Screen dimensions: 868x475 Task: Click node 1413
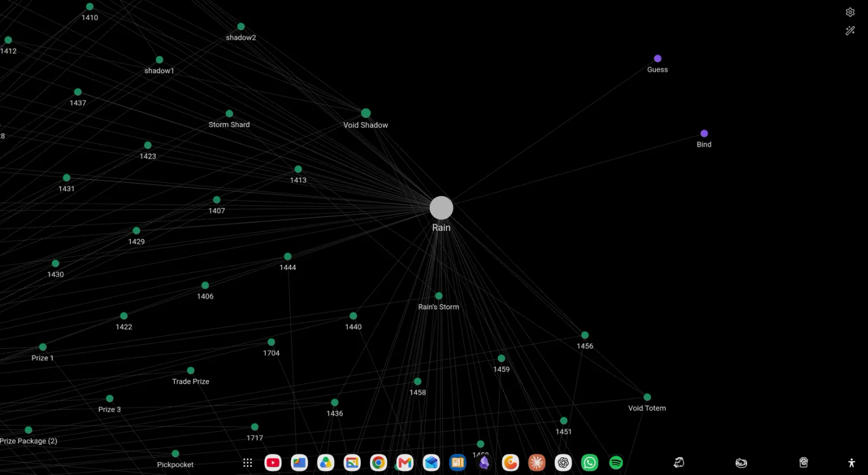(298, 169)
